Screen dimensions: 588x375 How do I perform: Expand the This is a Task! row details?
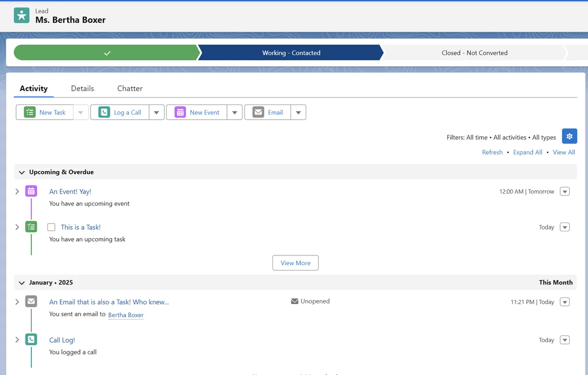(x=17, y=227)
